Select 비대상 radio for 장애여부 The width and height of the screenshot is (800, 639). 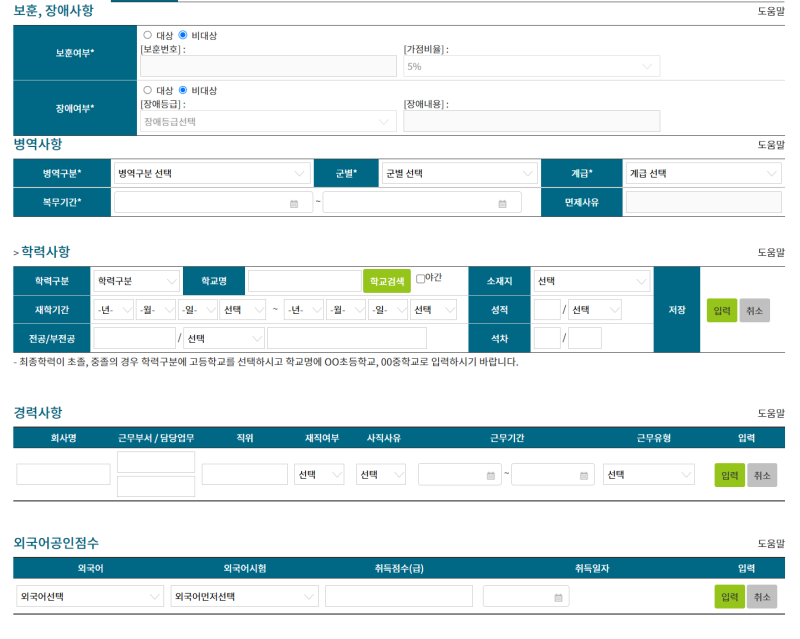[x=183, y=90]
